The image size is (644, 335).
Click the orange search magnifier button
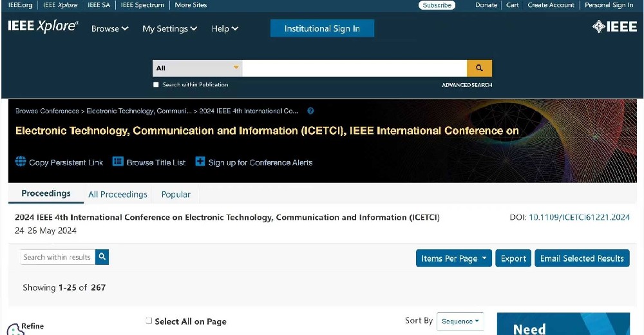[479, 68]
